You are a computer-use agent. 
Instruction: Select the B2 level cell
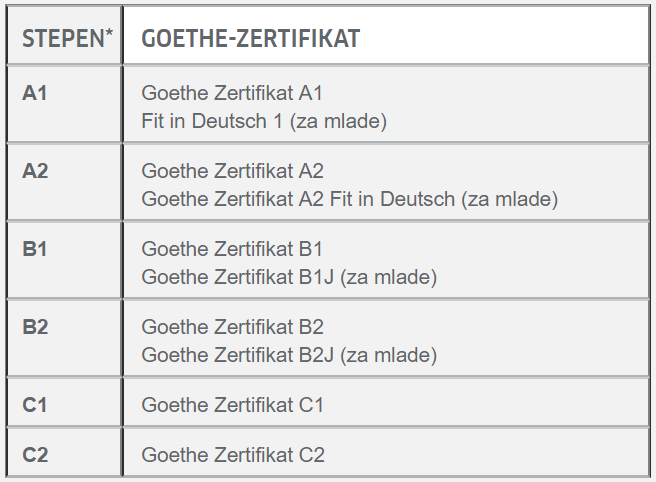[64, 338]
